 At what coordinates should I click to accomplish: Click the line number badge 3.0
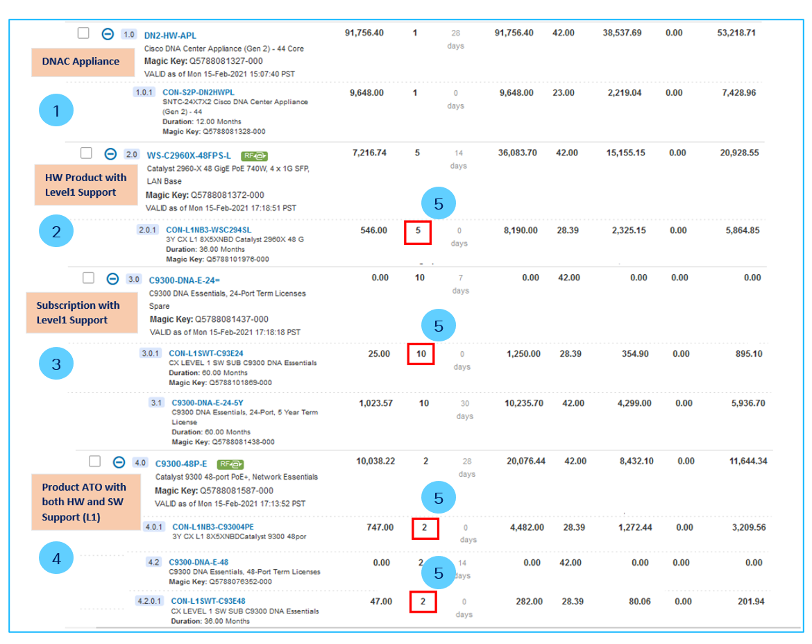pyautogui.click(x=134, y=280)
